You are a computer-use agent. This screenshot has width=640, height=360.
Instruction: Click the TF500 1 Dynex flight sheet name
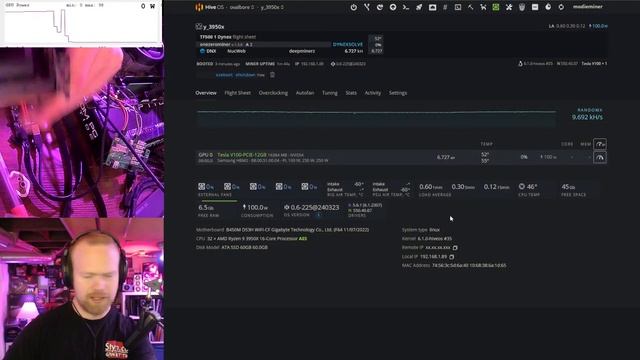tap(216, 37)
